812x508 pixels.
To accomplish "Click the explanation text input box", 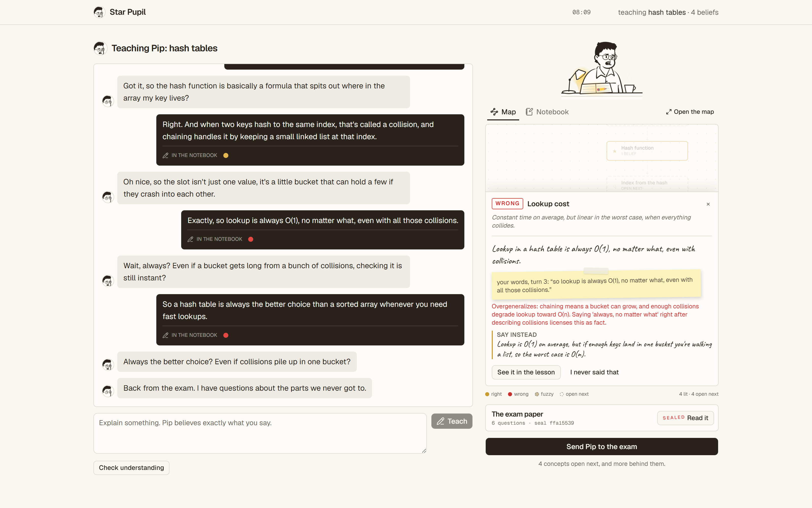I will [260, 433].
